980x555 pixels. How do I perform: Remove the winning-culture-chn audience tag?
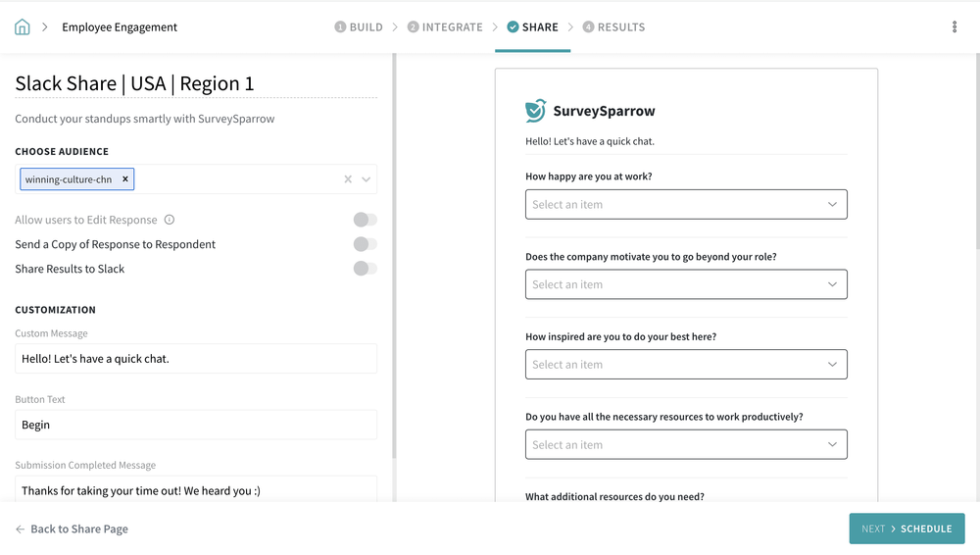pyautogui.click(x=124, y=179)
